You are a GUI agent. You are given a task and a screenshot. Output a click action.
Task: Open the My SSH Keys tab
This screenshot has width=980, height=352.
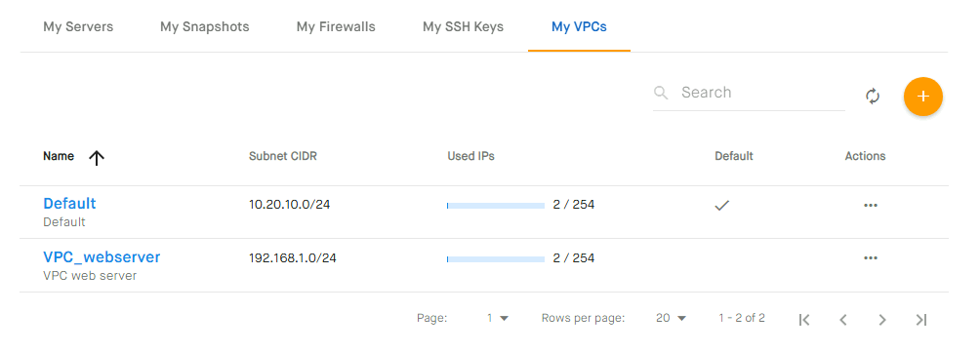[463, 27]
